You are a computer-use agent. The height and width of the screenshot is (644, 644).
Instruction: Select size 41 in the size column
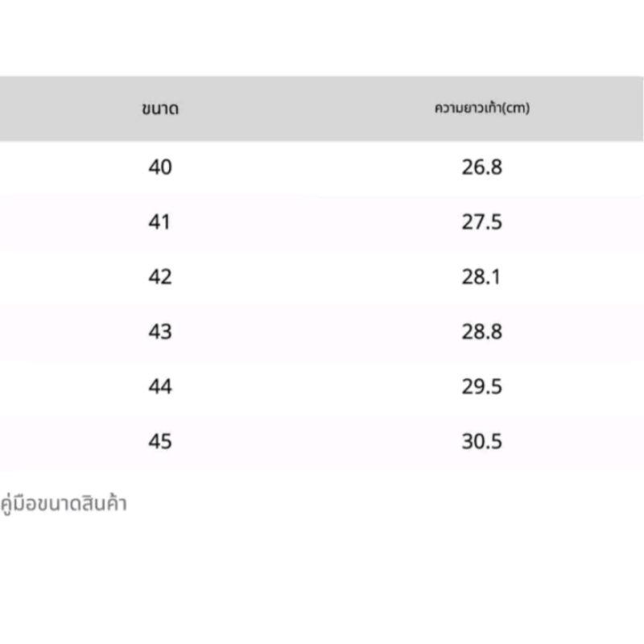point(160,222)
